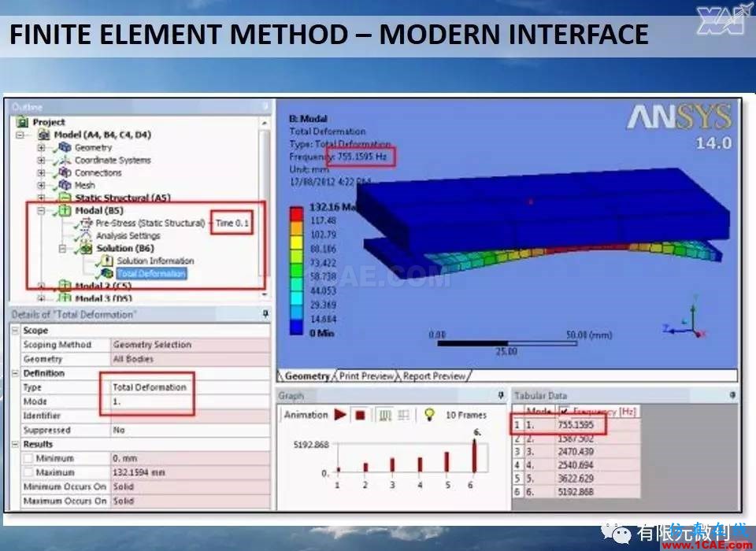Collapse the Modal (B5) branch
The image size is (756, 551).
41,211
